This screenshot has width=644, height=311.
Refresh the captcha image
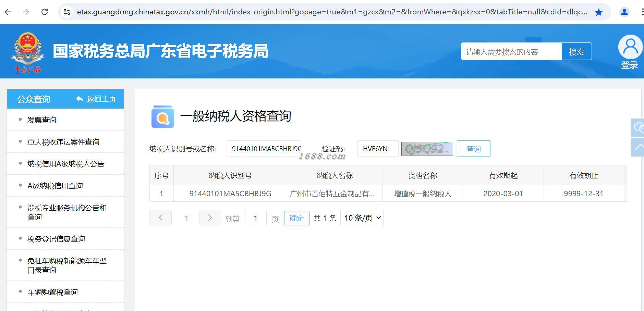(427, 149)
